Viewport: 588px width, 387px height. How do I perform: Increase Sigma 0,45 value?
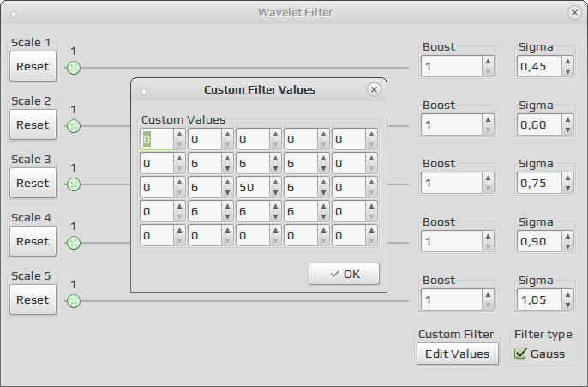click(567, 61)
